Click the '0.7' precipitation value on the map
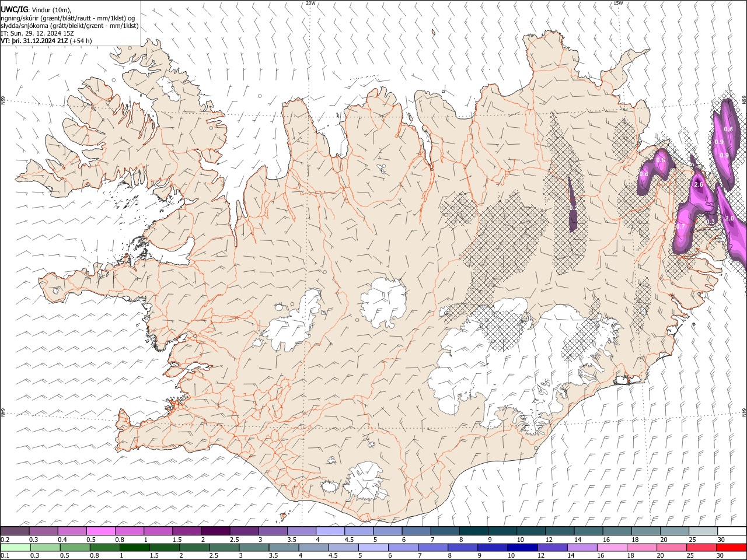 click(680, 226)
